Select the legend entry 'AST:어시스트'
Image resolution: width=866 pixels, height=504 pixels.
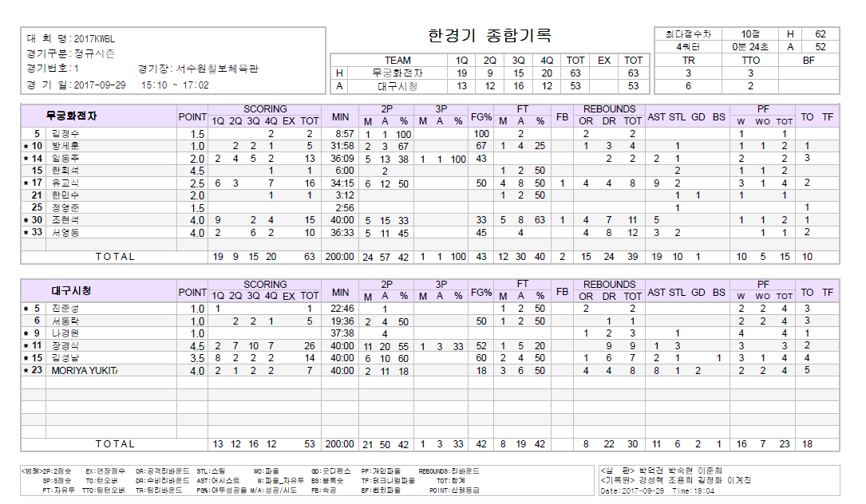[x=218, y=481]
